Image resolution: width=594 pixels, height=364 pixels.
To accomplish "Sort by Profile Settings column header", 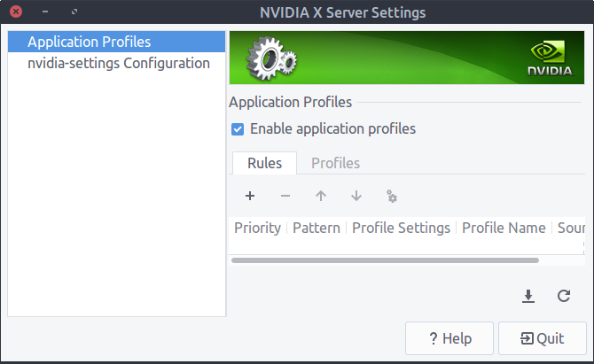I will click(402, 228).
